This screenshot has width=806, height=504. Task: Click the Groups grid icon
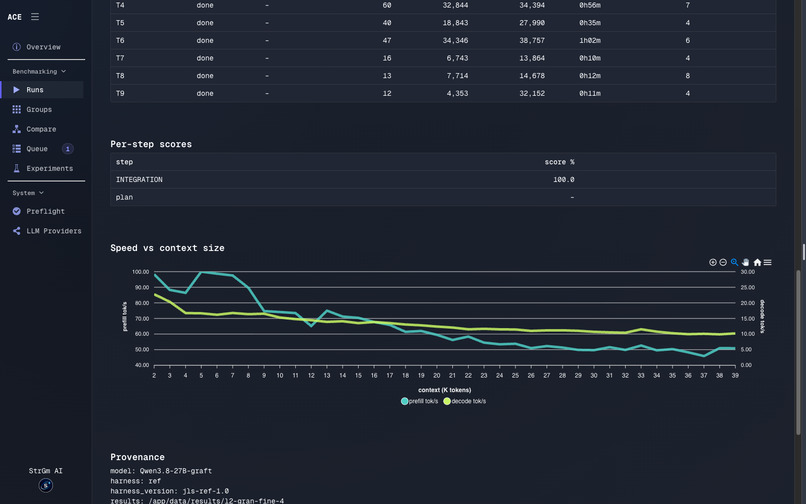pyautogui.click(x=16, y=110)
